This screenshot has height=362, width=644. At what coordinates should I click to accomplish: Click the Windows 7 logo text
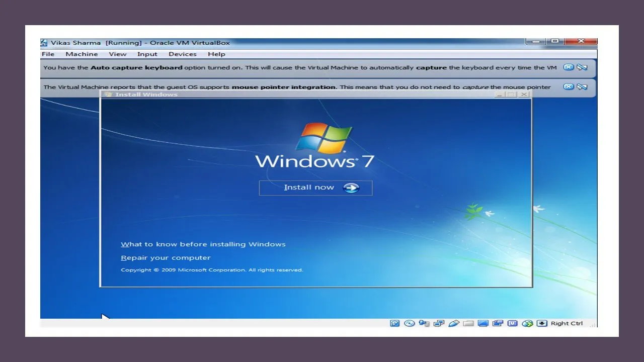(314, 161)
